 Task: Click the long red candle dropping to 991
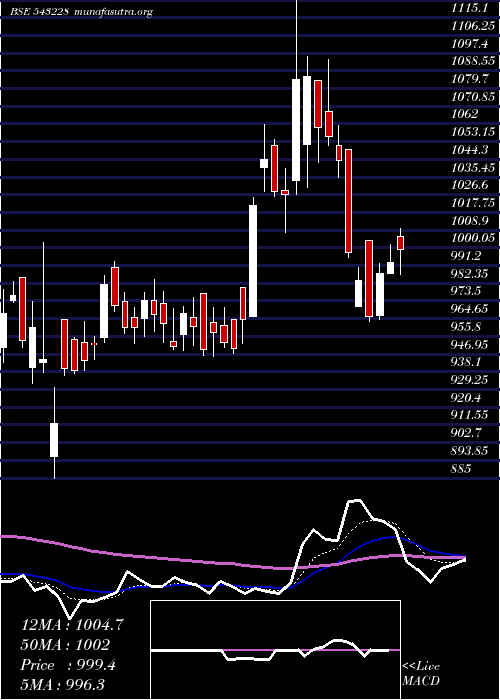coord(348,201)
